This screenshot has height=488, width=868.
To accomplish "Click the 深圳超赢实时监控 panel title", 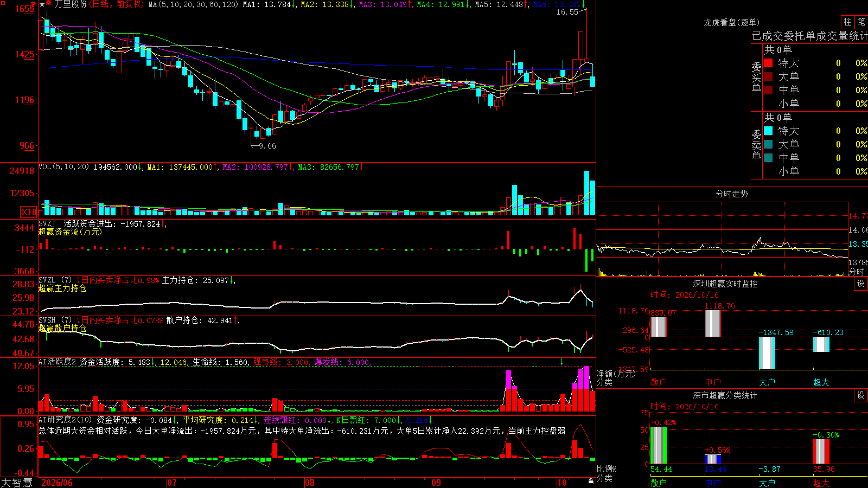I will pyautogui.click(x=725, y=284).
